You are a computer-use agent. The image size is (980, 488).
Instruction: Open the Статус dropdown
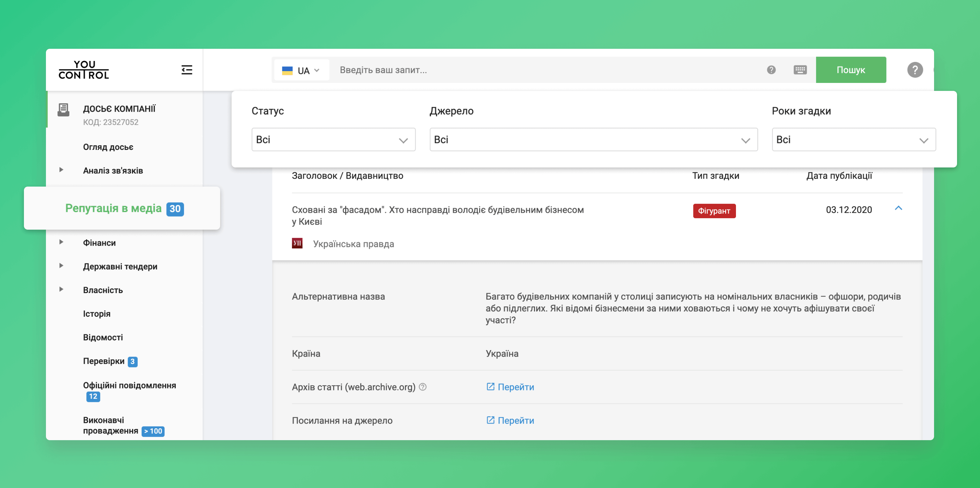tap(333, 140)
